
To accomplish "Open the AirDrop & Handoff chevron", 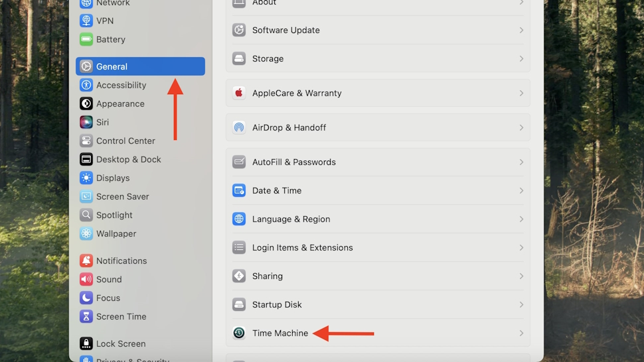I will coord(521,127).
